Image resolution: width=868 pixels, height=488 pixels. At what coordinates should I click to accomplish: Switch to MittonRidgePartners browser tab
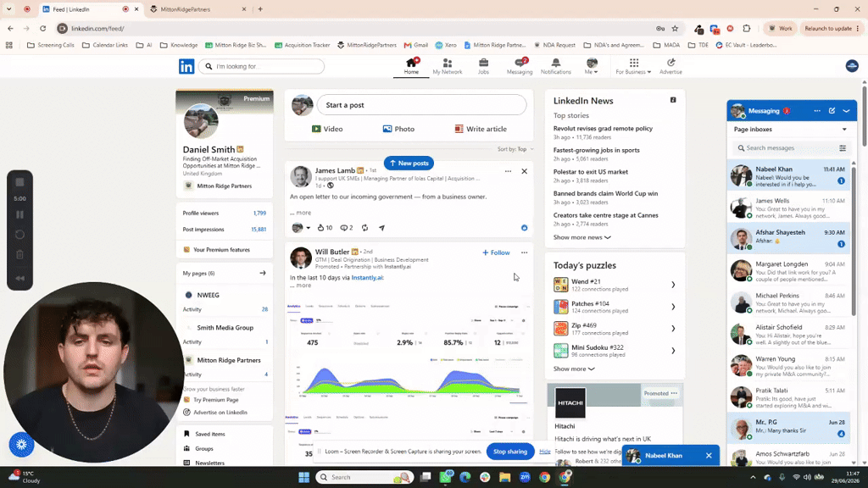pos(198,9)
